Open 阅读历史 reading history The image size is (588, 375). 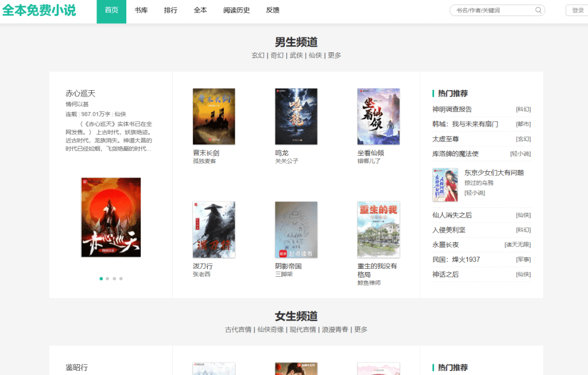(237, 10)
